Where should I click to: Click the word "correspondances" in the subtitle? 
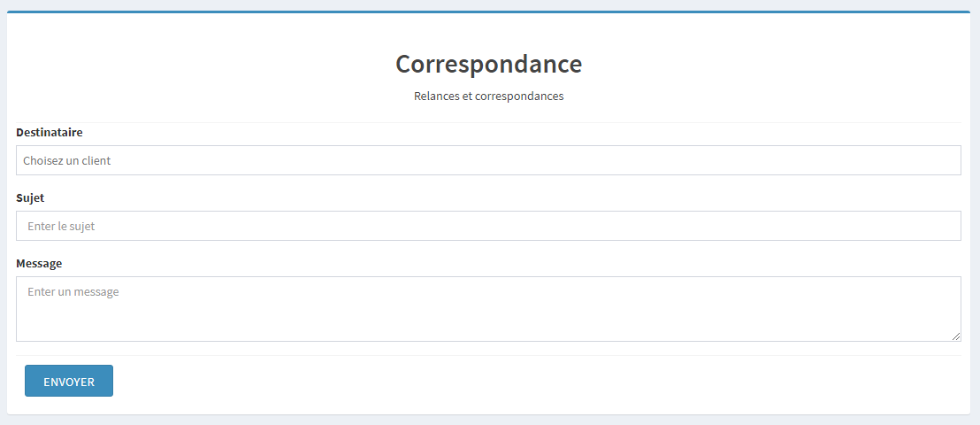coord(519,96)
